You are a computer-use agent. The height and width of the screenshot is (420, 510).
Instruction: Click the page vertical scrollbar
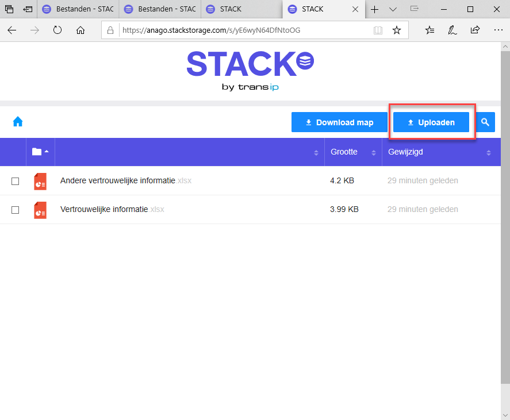click(x=505, y=218)
